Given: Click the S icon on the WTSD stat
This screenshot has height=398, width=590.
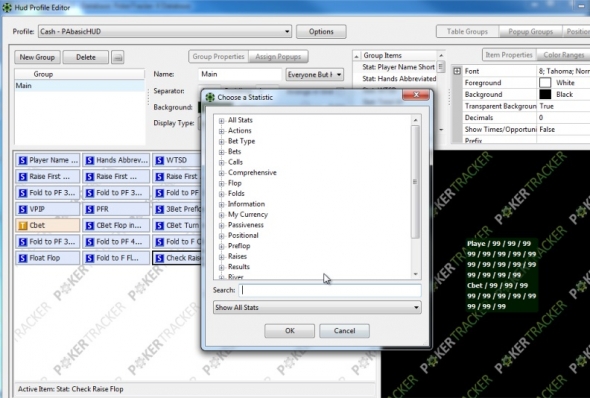Looking at the screenshot, I should click(x=160, y=160).
